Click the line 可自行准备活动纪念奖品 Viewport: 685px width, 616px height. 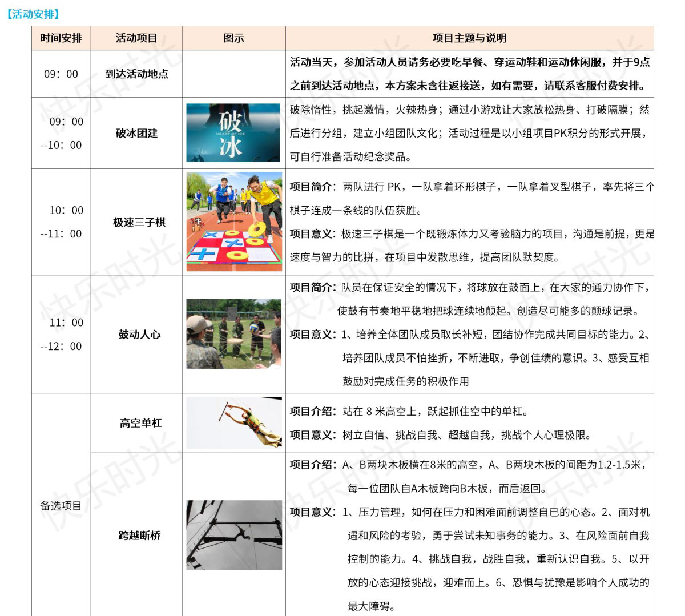[x=350, y=157]
